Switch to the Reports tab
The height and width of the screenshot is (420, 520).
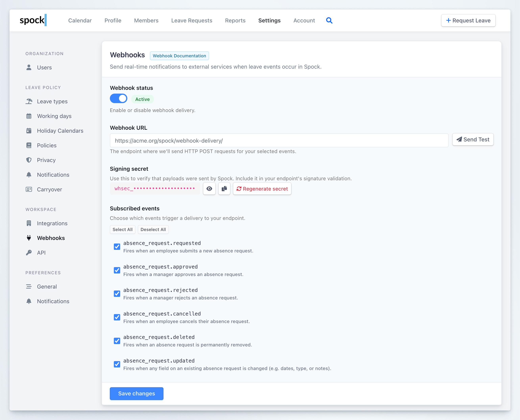pyautogui.click(x=235, y=21)
